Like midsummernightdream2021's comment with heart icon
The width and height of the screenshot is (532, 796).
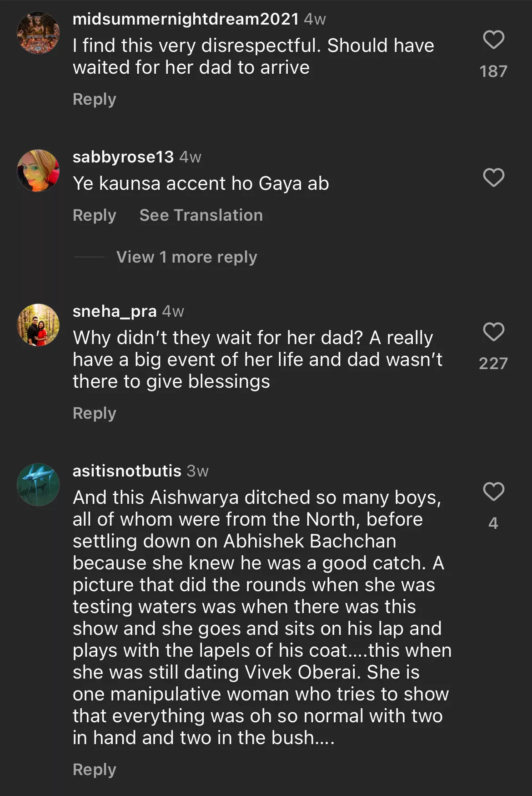(x=493, y=40)
